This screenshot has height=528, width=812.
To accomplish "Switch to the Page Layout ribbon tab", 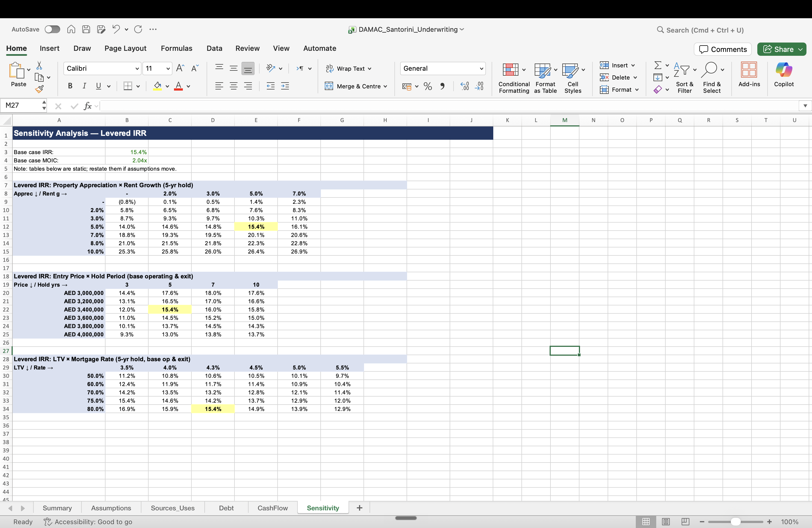I will (125, 48).
